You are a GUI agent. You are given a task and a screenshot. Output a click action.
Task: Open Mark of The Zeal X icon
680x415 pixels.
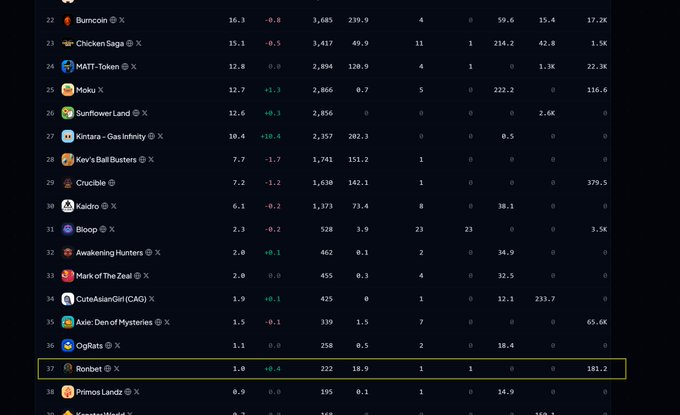click(x=146, y=276)
